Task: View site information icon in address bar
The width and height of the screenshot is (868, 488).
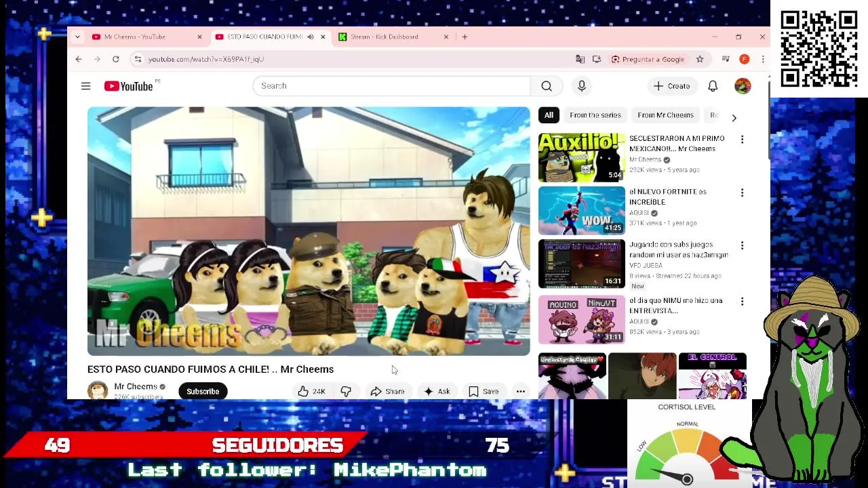Action: tap(138, 59)
